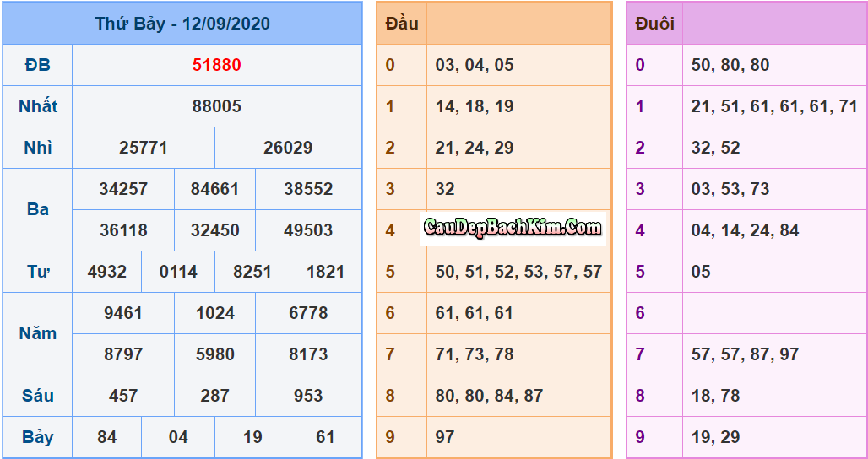868x459 pixels.
Task: Click the Sáu row label
Action: tap(38, 396)
